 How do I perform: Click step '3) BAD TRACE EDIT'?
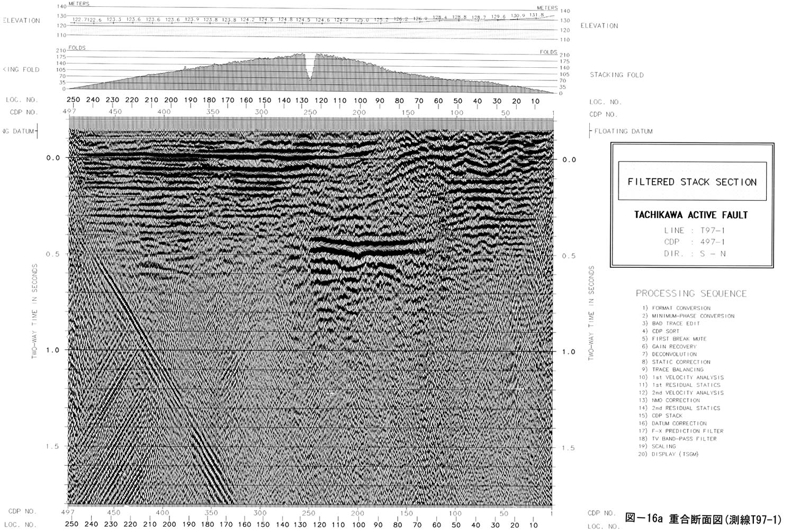point(671,323)
